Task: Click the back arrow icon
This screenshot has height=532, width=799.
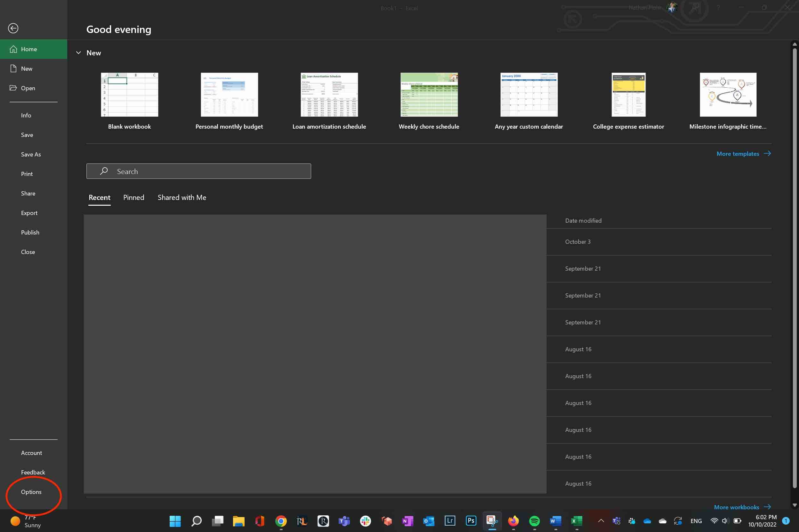Action: [13, 28]
